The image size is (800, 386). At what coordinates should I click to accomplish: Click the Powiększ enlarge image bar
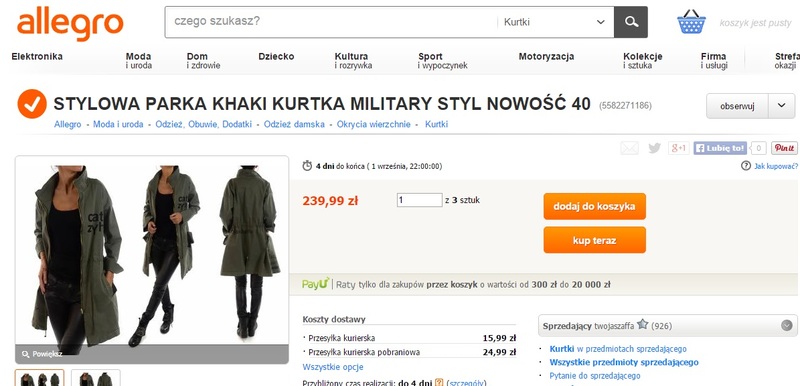[152, 354]
